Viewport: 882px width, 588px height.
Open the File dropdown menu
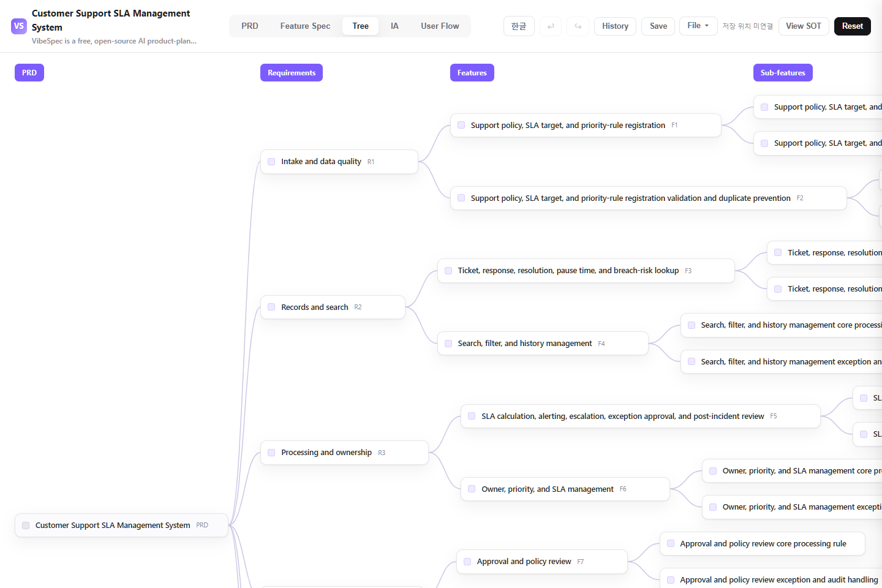tap(698, 26)
